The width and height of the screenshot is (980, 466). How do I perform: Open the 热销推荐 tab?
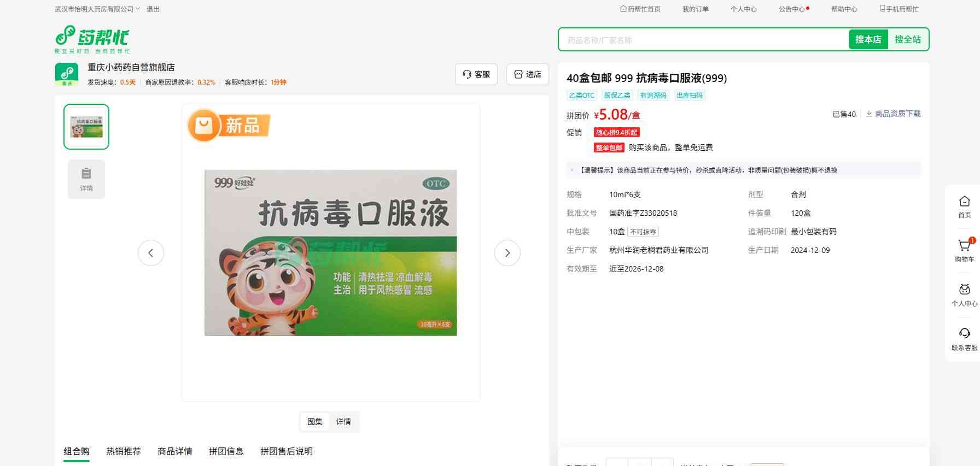[124, 451]
